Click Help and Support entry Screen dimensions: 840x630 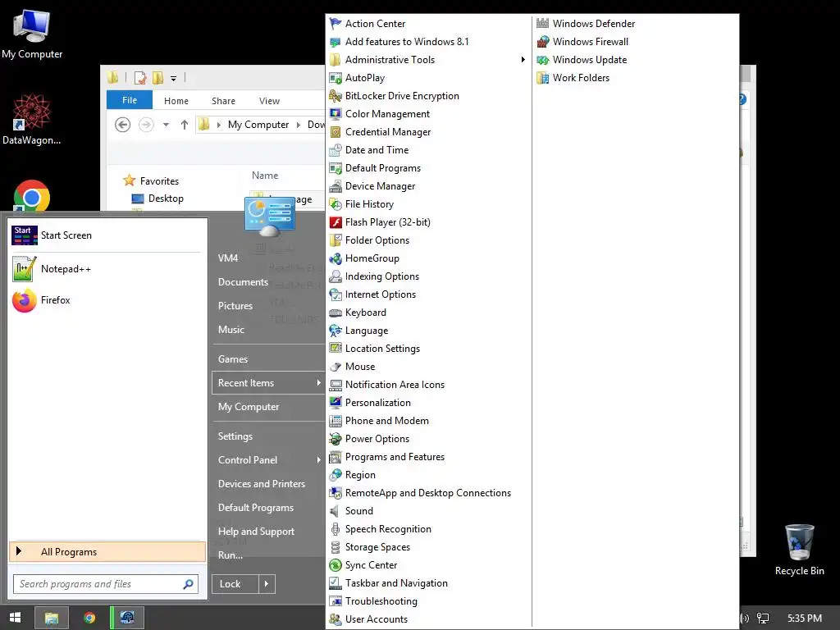[256, 532]
